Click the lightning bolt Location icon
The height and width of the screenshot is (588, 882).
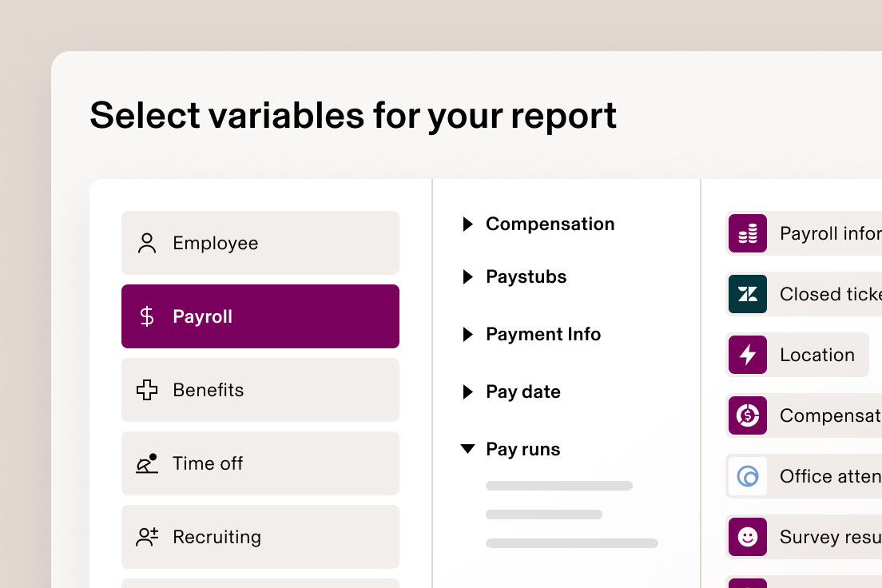(747, 355)
